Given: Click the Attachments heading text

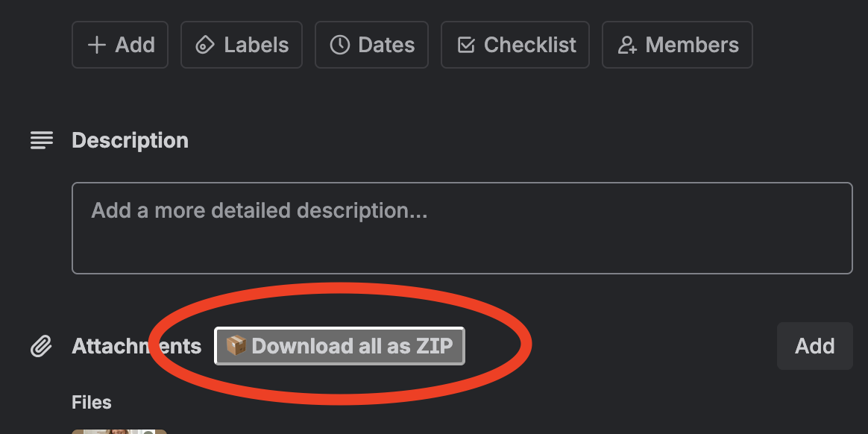Looking at the screenshot, I should click(136, 345).
